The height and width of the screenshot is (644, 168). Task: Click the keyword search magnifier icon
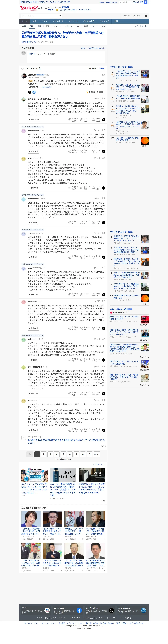click(60, 16)
